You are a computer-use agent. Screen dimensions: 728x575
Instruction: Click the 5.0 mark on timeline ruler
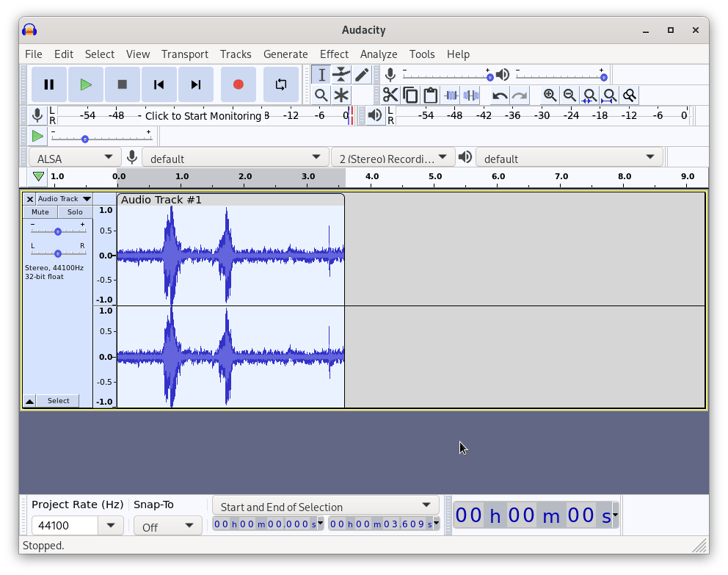(x=435, y=177)
